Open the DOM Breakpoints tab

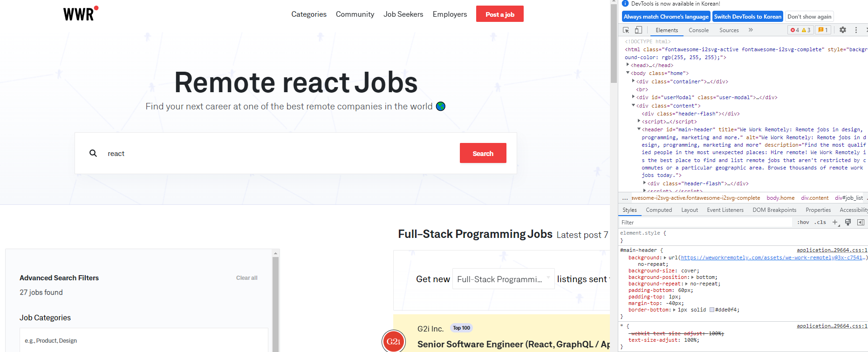(774, 210)
